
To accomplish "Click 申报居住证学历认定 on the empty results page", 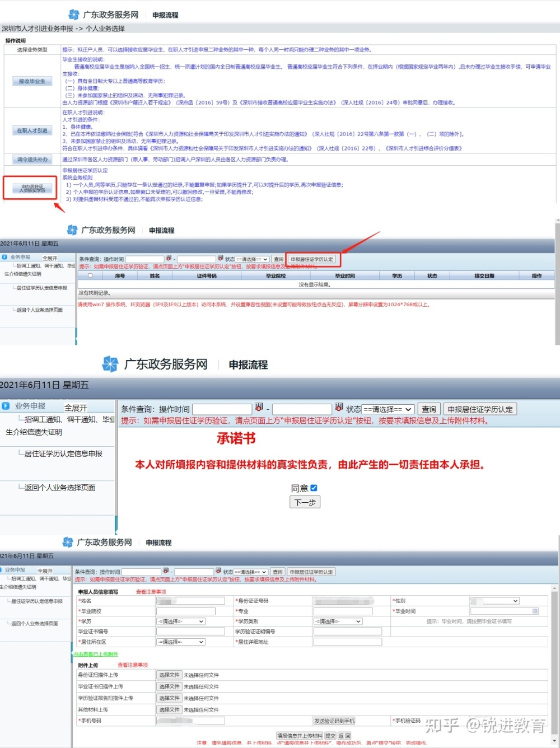I will [x=312, y=259].
